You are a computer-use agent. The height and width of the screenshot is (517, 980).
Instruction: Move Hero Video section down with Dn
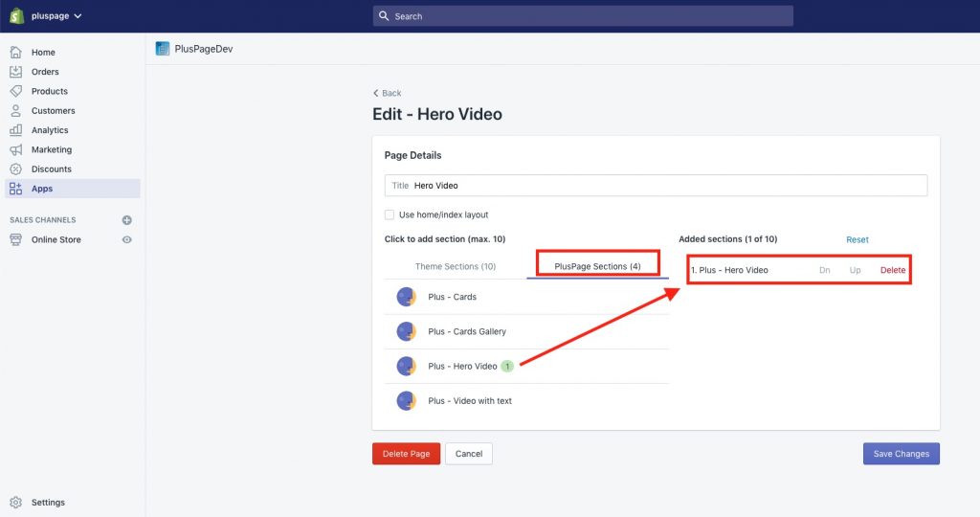(x=824, y=270)
